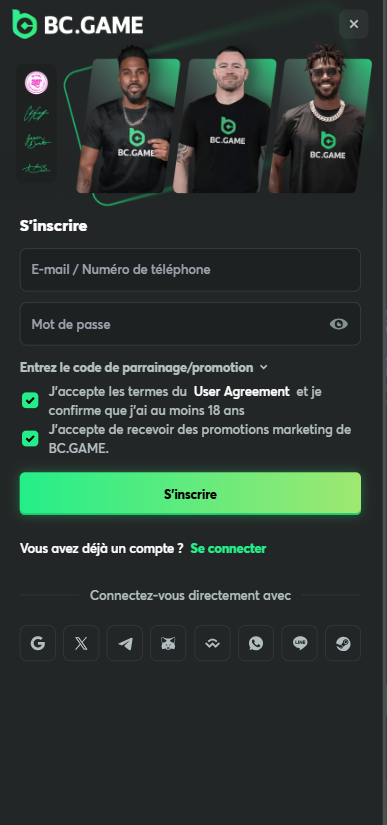Focus the E-mail / Numéro de téléphone field
The height and width of the screenshot is (825, 387).
[190, 269]
